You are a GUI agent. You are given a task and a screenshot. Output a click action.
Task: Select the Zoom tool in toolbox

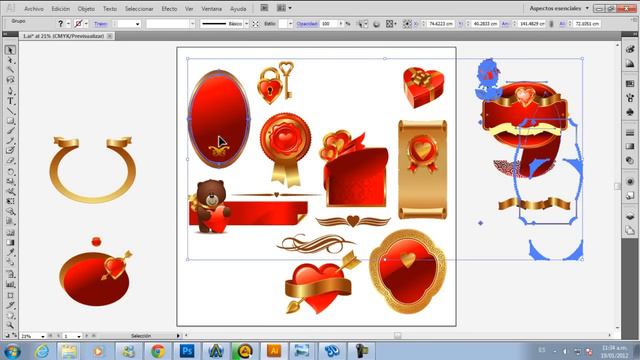[x=10, y=326]
